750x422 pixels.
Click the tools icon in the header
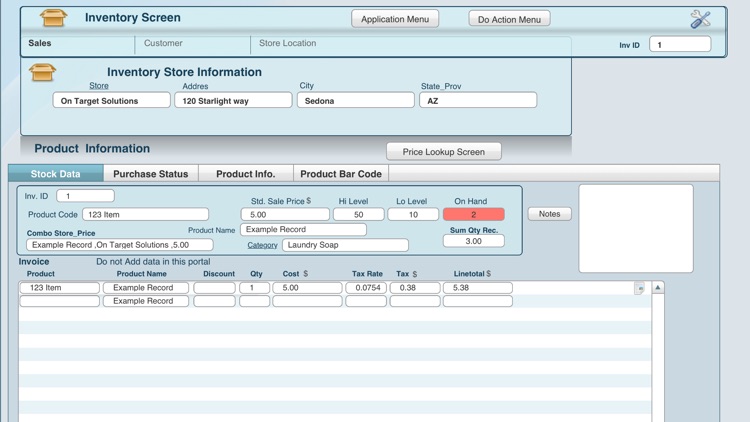pyautogui.click(x=700, y=19)
